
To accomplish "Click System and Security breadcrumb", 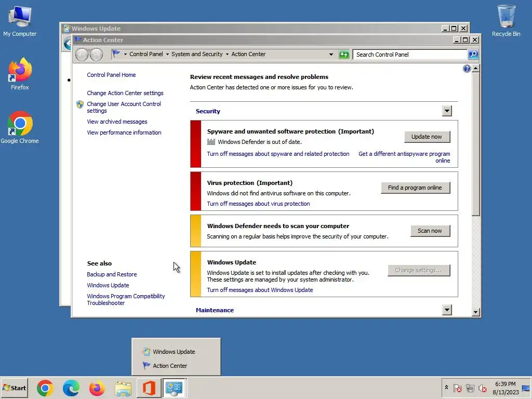I will pyautogui.click(x=197, y=54).
